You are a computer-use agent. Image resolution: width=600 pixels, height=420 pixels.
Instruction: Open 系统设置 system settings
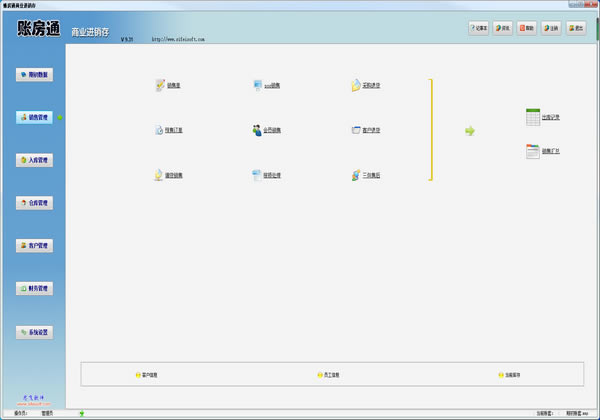pos(33,332)
